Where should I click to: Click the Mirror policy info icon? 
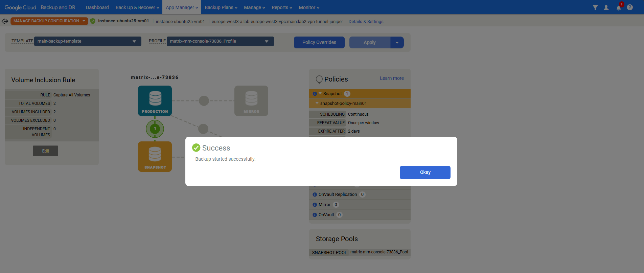pyautogui.click(x=315, y=205)
